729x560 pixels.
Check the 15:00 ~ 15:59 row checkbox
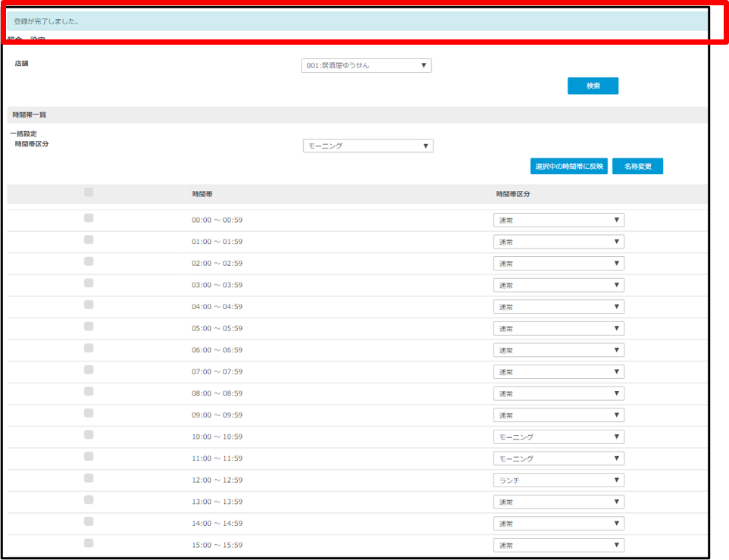tap(89, 543)
